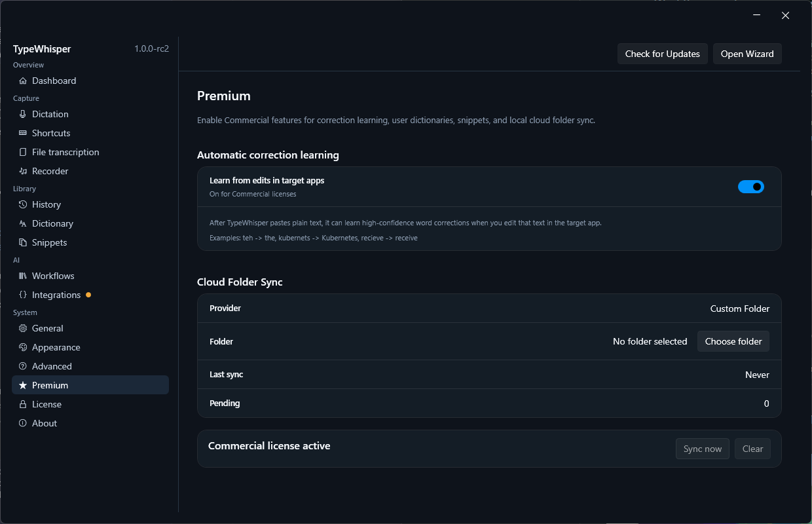Click the Appearance palette icon

point(23,347)
